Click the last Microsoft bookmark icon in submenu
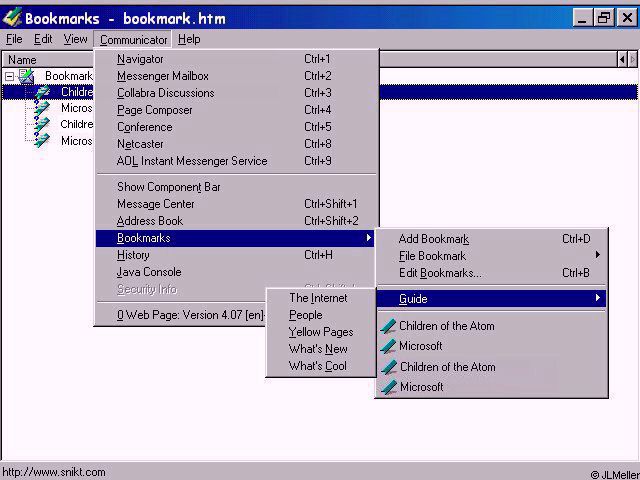This screenshot has height=480, width=640. (x=389, y=387)
